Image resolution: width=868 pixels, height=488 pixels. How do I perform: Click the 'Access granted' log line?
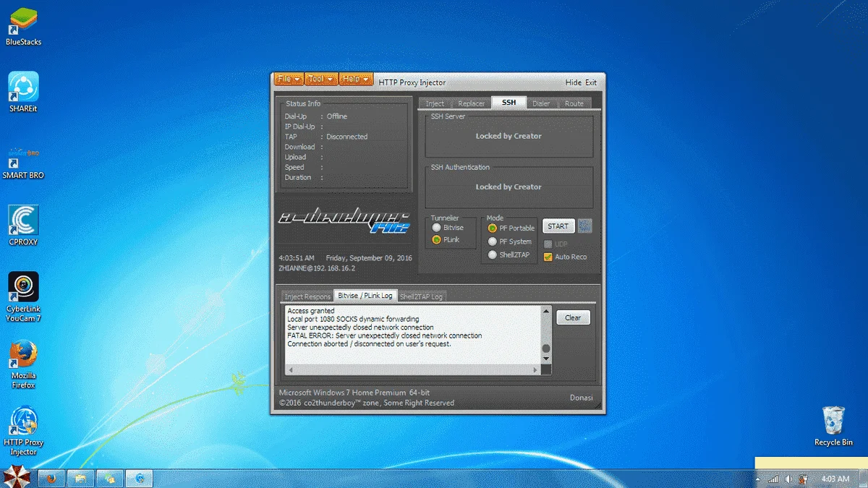[x=311, y=311]
